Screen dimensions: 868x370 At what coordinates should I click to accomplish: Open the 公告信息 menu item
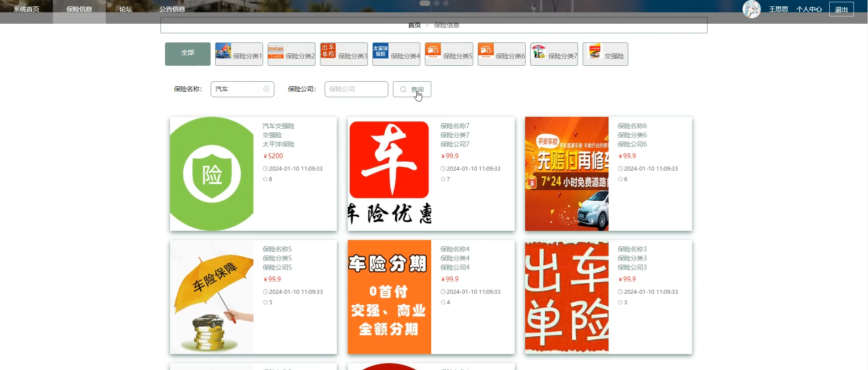(172, 9)
